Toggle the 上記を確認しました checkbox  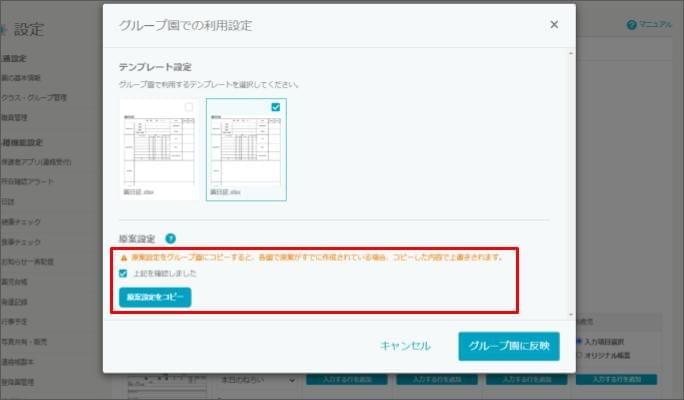pos(124,273)
